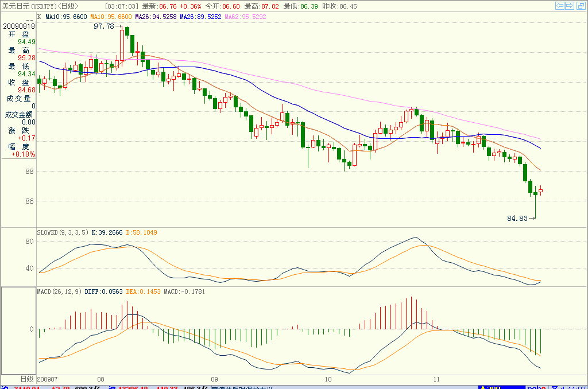Click the 幅度 value +0.18%
Viewport: 588px width, 389px height.
point(23,154)
